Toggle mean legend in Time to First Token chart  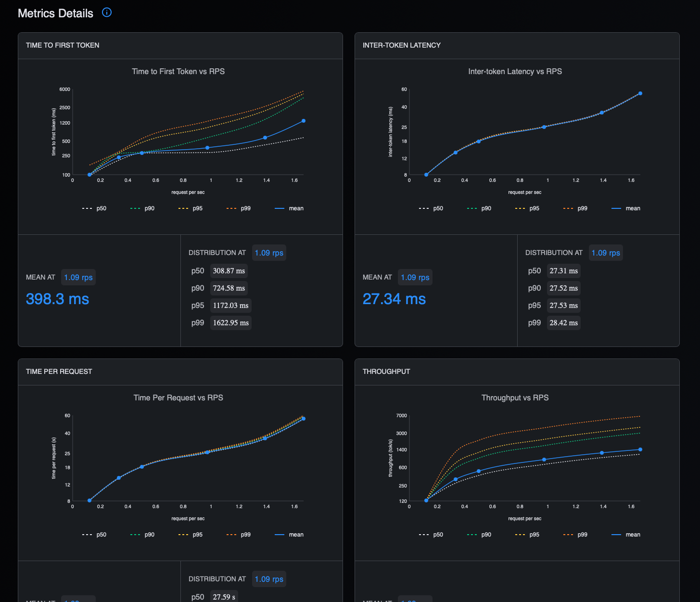289,208
